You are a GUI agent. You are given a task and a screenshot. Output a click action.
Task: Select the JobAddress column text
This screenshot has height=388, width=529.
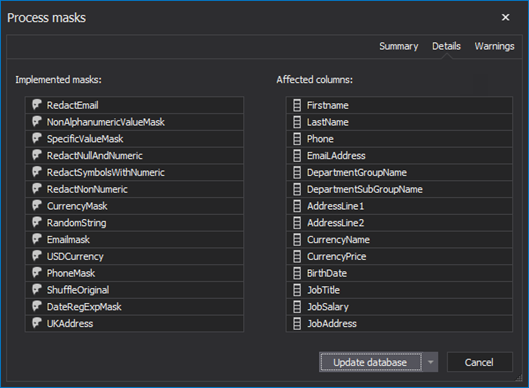(332, 324)
